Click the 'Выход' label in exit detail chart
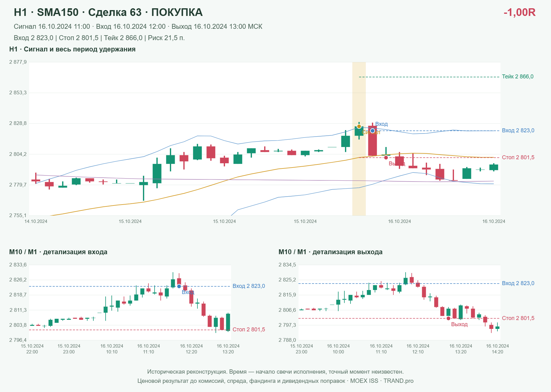 pyautogui.click(x=459, y=324)
